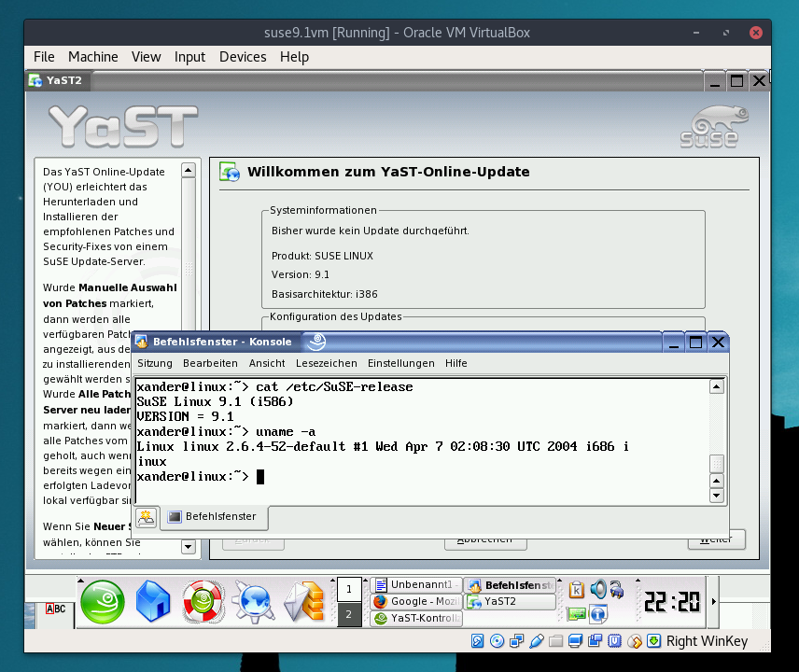Launch the Konqueror web browser globe icon
This screenshot has height=672, width=799.
(x=253, y=602)
